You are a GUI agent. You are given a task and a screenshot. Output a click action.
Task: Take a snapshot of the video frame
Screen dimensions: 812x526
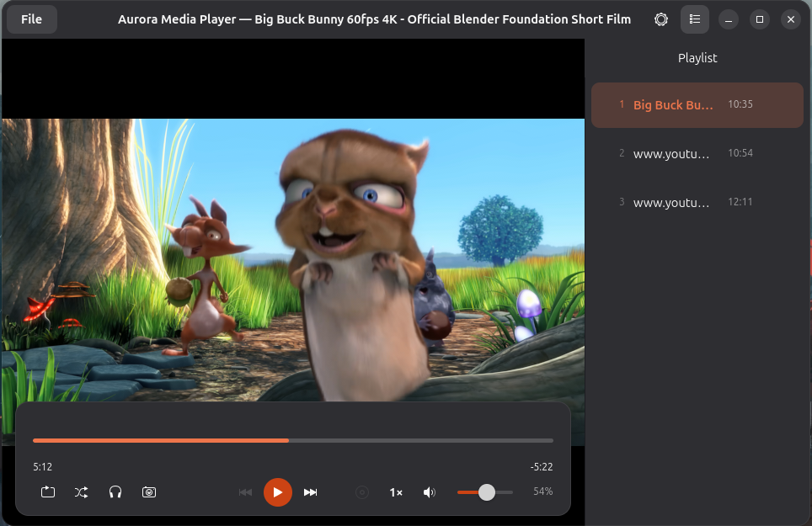point(149,492)
